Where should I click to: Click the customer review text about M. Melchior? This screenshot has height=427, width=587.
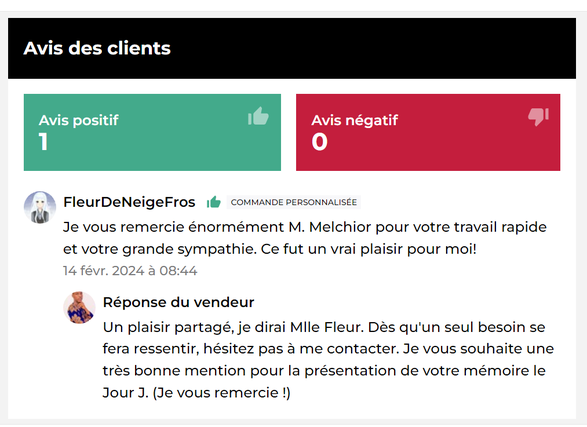[305, 238]
